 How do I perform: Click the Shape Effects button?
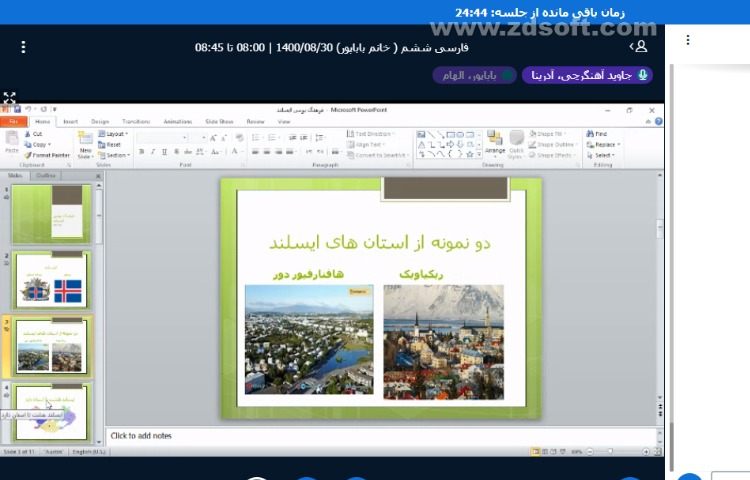(551, 155)
